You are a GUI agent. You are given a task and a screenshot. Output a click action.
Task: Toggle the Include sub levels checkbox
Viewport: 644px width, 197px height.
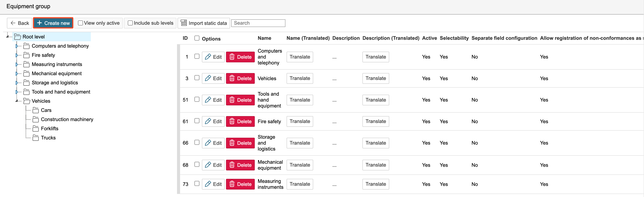click(130, 23)
